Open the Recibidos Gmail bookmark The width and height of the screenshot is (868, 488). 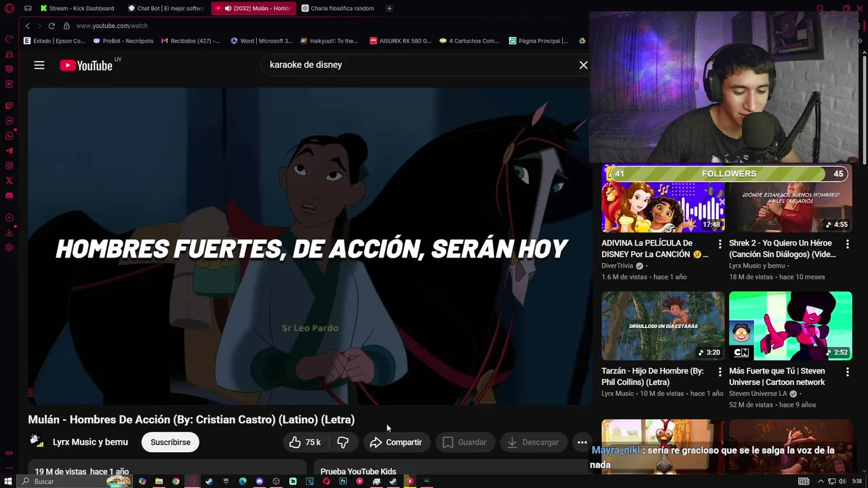point(191,41)
